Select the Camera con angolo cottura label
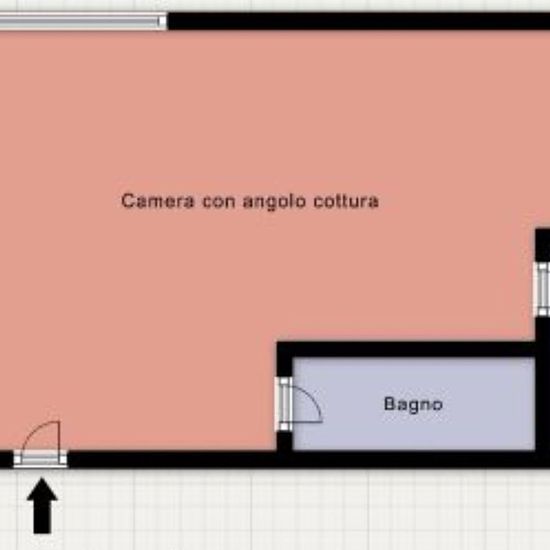The height and width of the screenshot is (550, 550). [x=250, y=201]
